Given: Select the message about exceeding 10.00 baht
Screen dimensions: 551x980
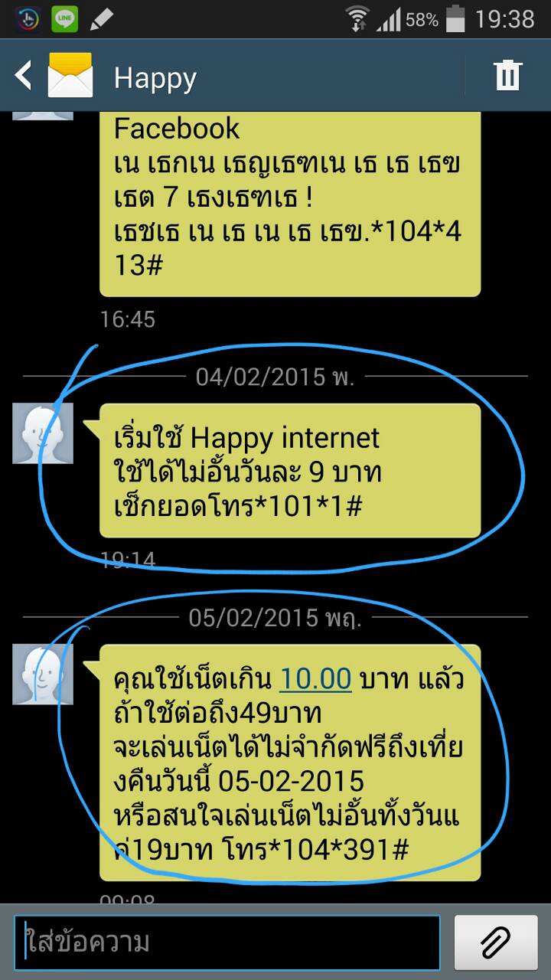Looking at the screenshot, I should tap(290, 763).
